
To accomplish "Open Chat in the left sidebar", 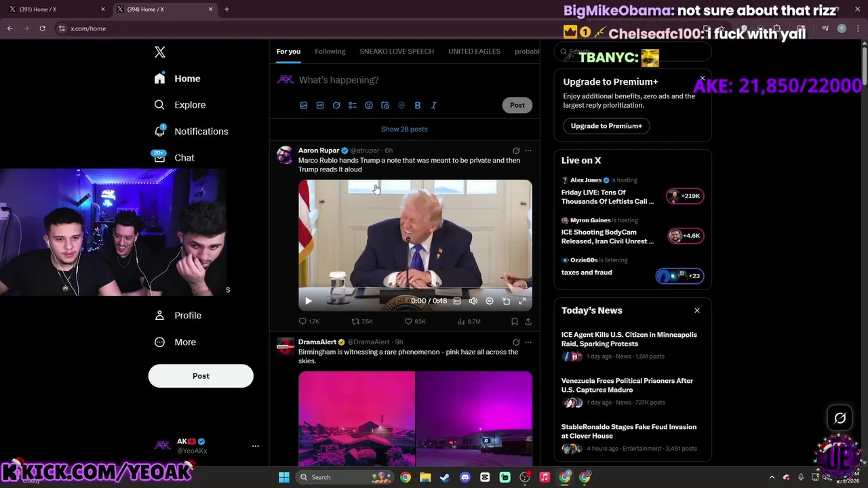I will (174, 157).
